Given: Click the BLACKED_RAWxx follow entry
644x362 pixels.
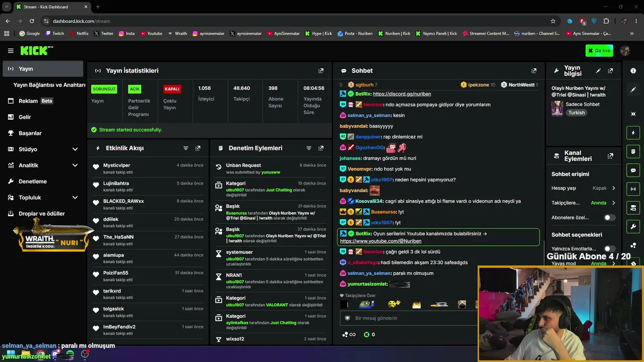Looking at the screenshot, I should coord(148,205).
